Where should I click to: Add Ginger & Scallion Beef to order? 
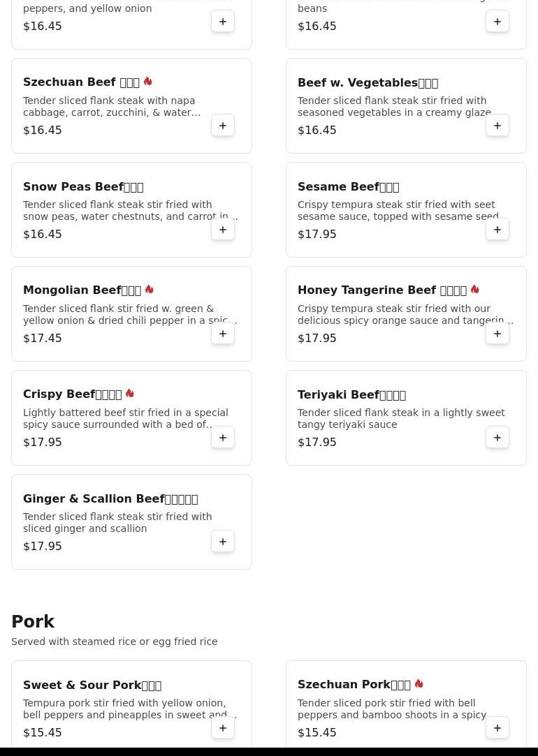click(223, 542)
